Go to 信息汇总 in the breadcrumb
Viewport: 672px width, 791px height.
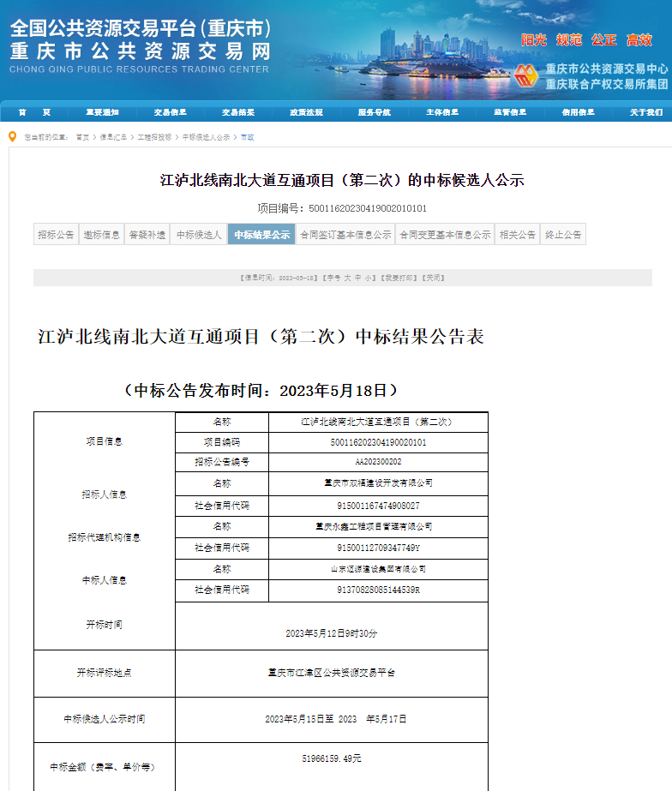(x=113, y=137)
